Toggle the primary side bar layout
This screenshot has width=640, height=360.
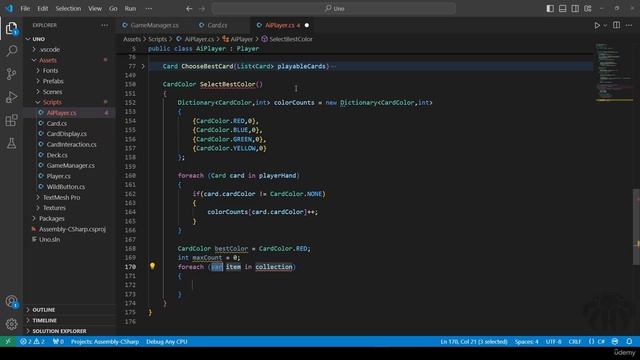click(x=550, y=9)
